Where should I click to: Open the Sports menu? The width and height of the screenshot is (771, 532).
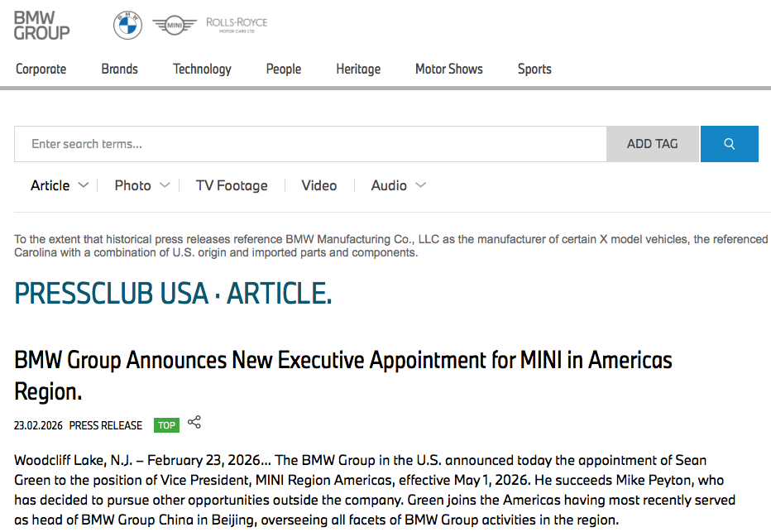534,69
